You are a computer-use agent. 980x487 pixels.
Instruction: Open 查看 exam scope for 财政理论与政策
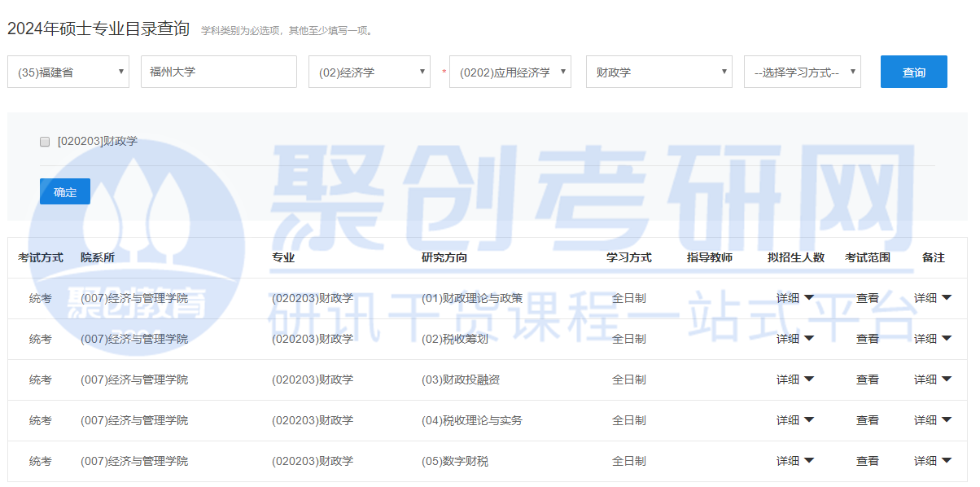(868, 298)
